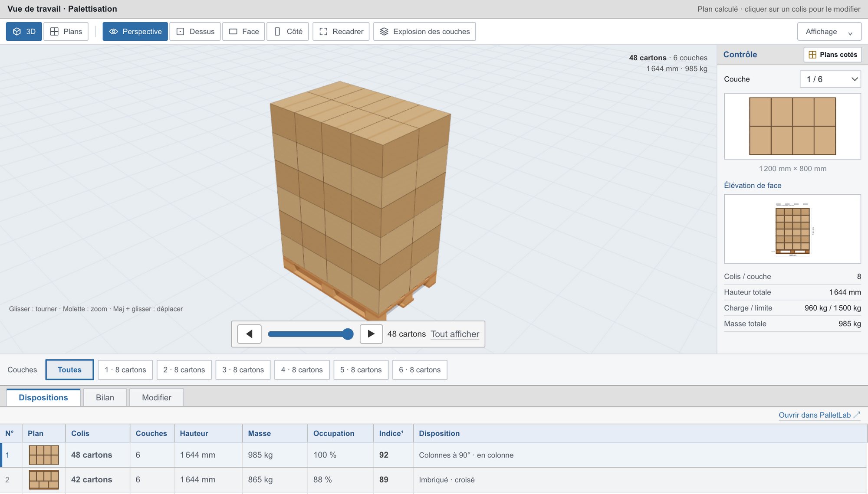The width and height of the screenshot is (868, 494).
Task: Click the carton count slider handle
Action: [x=348, y=334]
